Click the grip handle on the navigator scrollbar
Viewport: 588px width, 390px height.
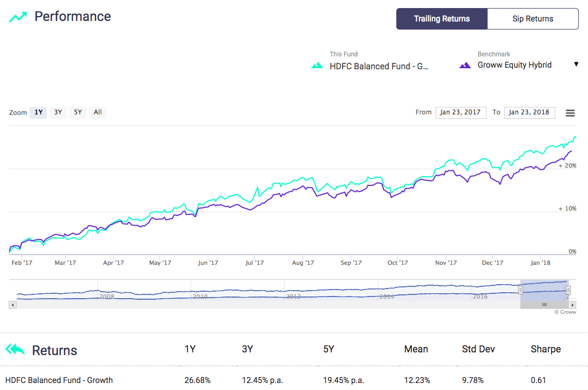pyautogui.click(x=544, y=305)
